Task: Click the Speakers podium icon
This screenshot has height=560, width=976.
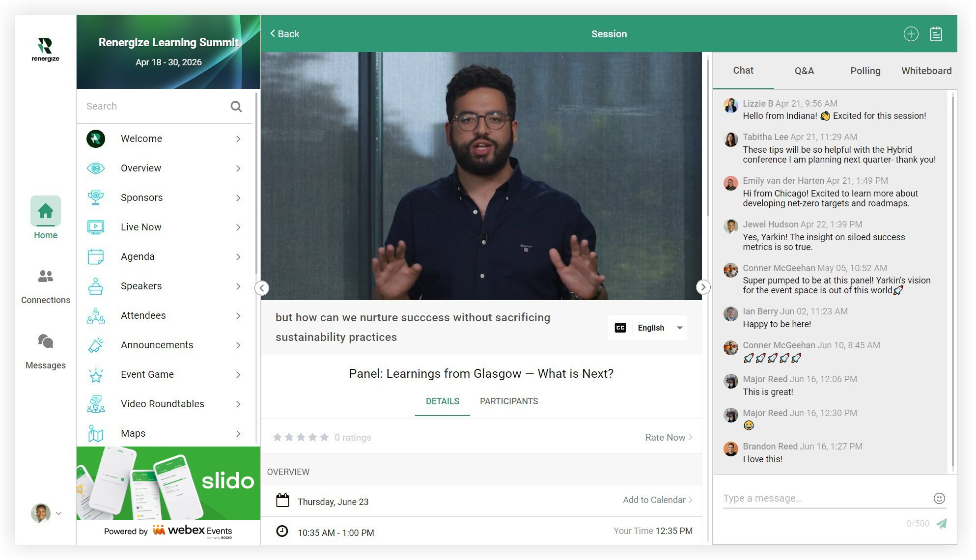Action: [96, 286]
